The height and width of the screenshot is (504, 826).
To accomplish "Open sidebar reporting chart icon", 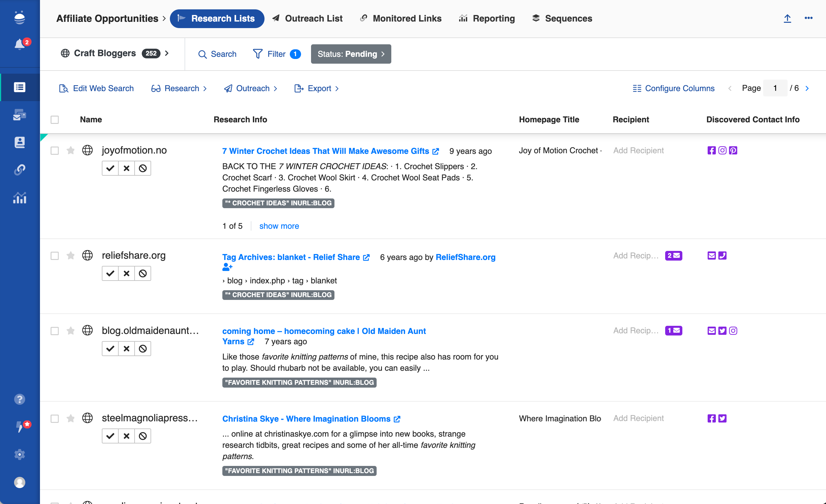I will [x=19, y=198].
